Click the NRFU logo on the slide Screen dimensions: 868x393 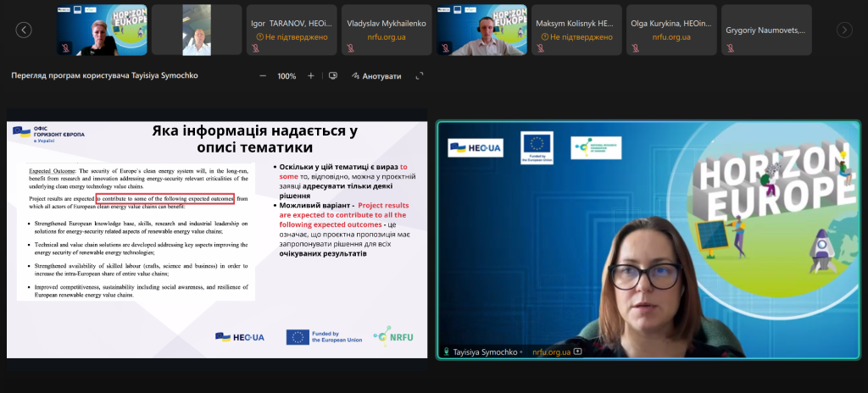(x=393, y=336)
